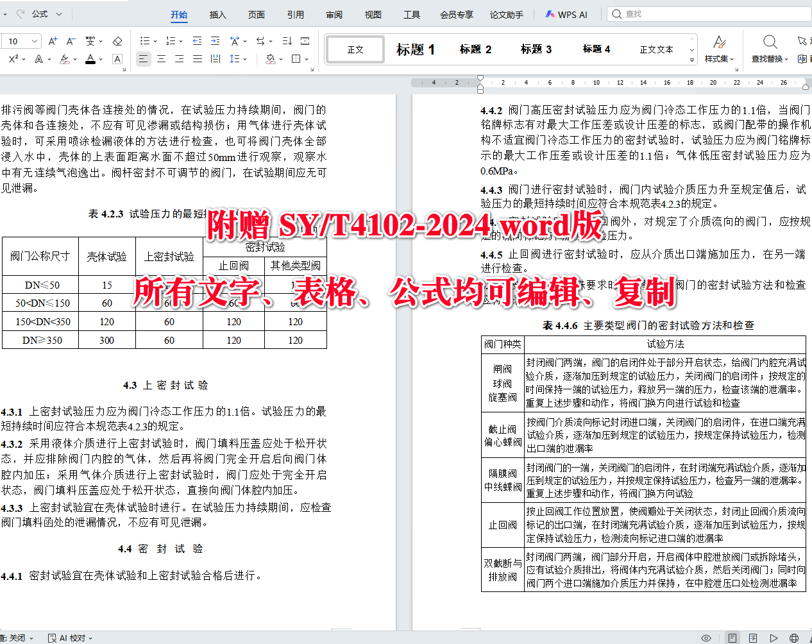Image resolution: width=812 pixels, height=644 pixels.
Task: Switch to the 引用 tab
Action: 296,14
